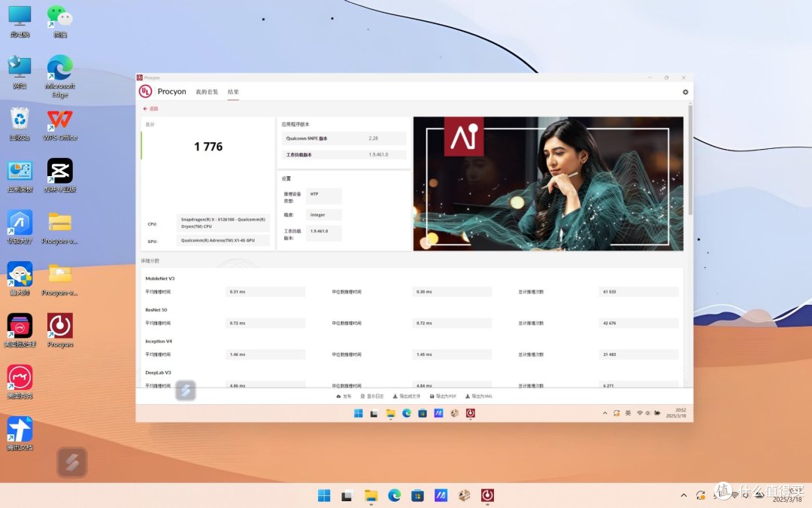Select the 42 676 inference count value
The width and height of the screenshot is (812, 508).
coord(638,323)
